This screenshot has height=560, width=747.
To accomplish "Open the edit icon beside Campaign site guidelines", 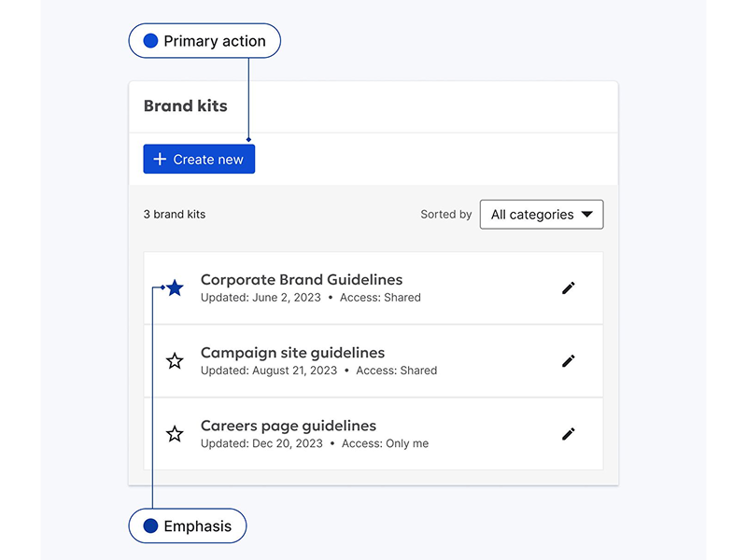I will point(569,360).
